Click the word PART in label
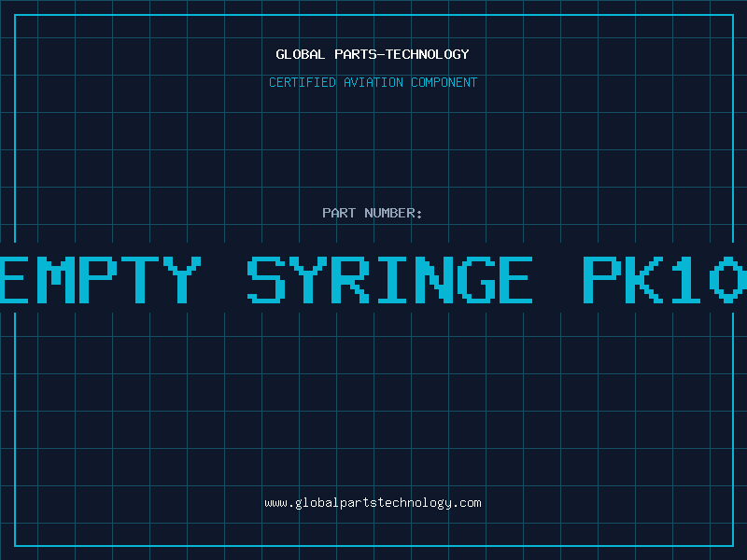 point(339,213)
